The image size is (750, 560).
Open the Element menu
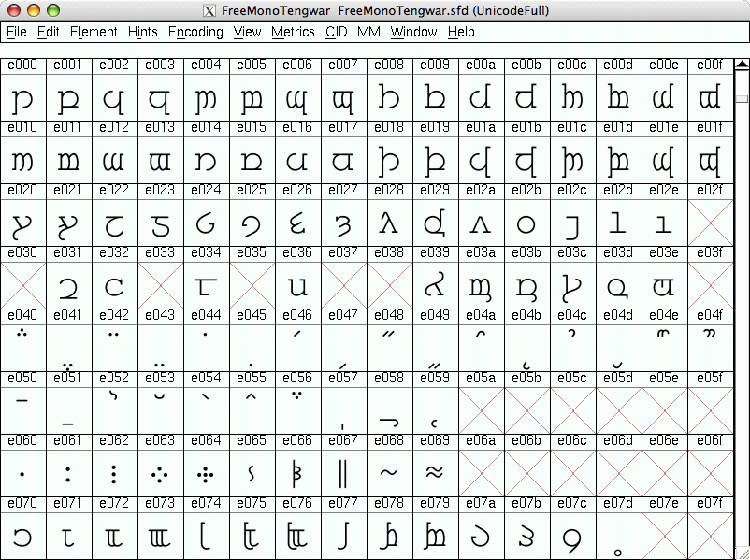94,32
